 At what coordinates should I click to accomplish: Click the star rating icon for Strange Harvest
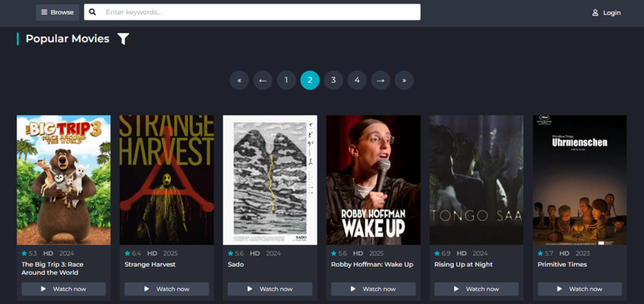pyautogui.click(x=127, y=253)
